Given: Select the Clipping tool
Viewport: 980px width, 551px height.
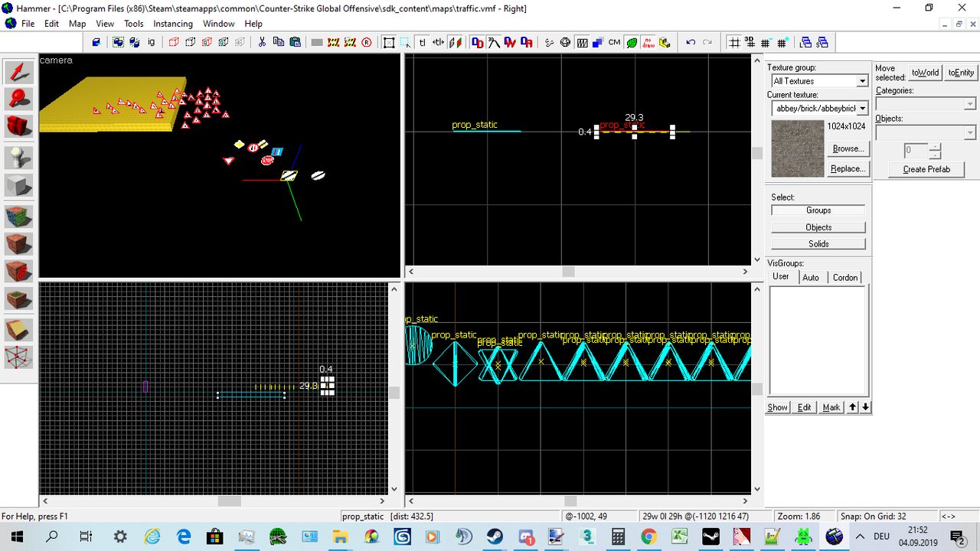Looking at the screenshot, I should coord(21,330).
